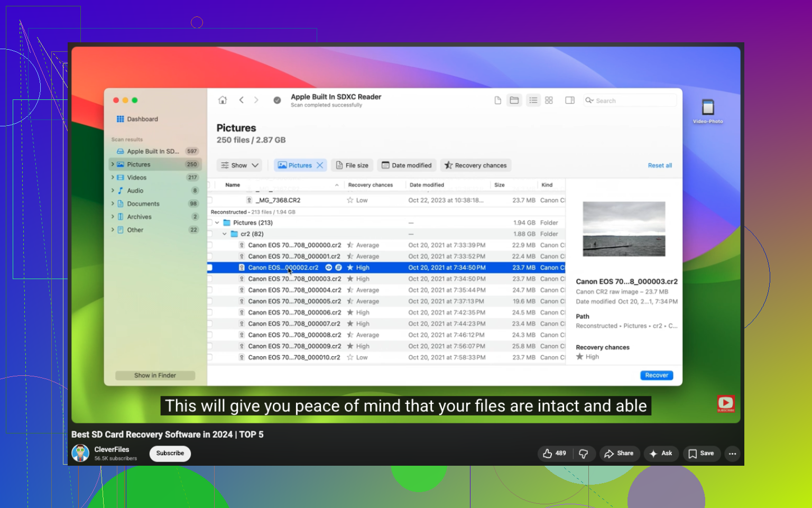812x508 pixels.
Task: Sort by the Size column header
Action: point(500,185)
